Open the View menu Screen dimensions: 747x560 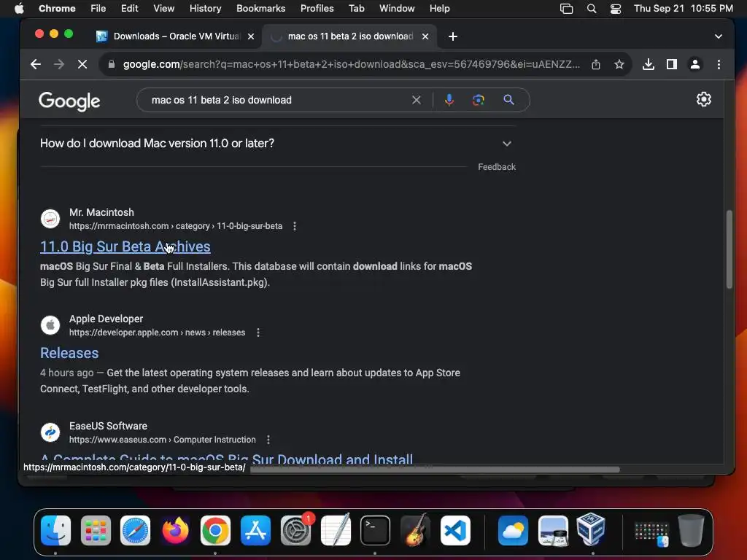[x=163, y=9]
